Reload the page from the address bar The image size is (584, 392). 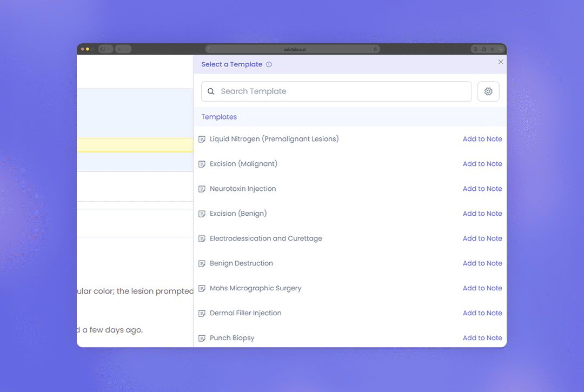click(x=375, y=49)
